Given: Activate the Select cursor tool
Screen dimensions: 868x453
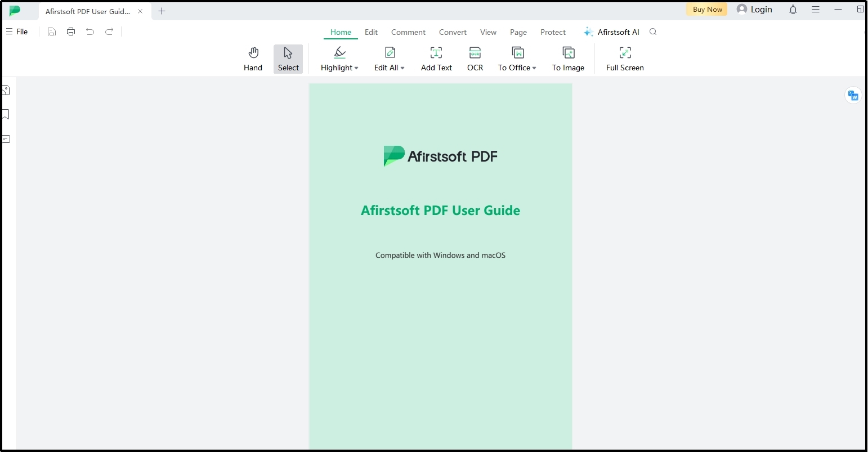Looking at the screenshot, I should tap(288, 59).
